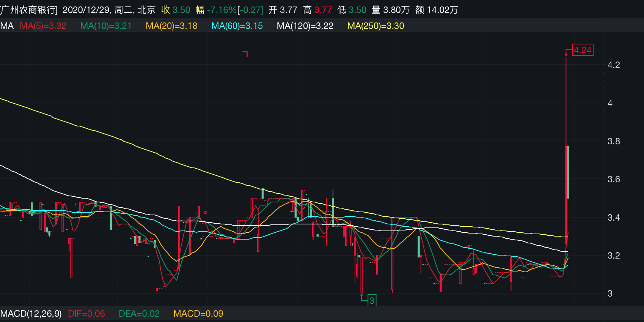Click the 4.2 price axis label
The image size is (644, 322).
point(614,65)
